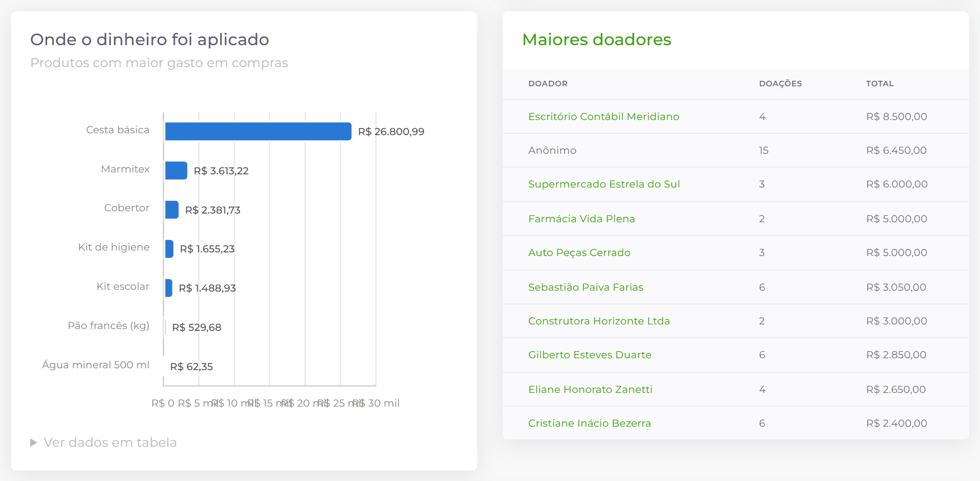This screenshot has height=481, width=980.
Task: Open donor Supermercado Estrela do Sul
Action: pyautogui.click(x=604, y=184)
